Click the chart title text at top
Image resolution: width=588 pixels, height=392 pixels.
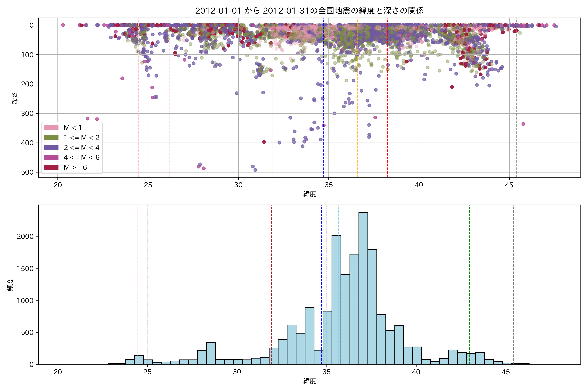pos(309,10)
